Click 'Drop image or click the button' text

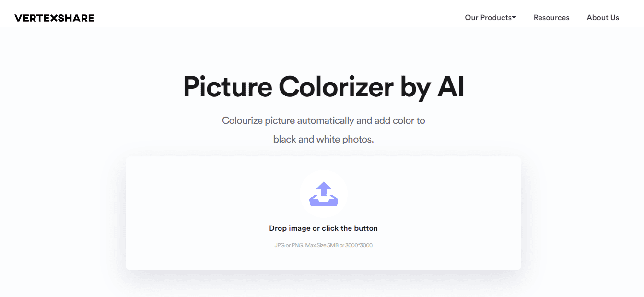click(x=323, y=228)
